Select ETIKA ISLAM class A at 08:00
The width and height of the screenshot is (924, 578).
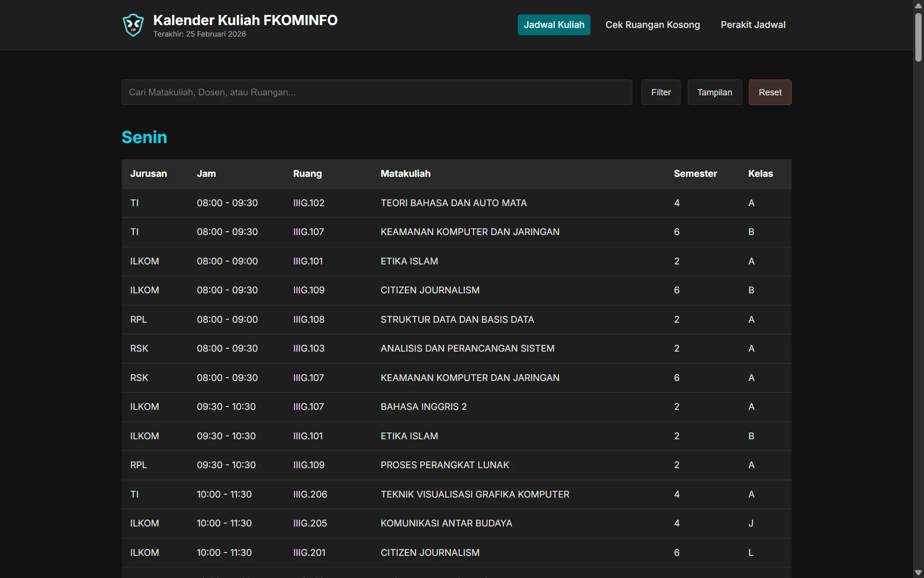(457, 261)
